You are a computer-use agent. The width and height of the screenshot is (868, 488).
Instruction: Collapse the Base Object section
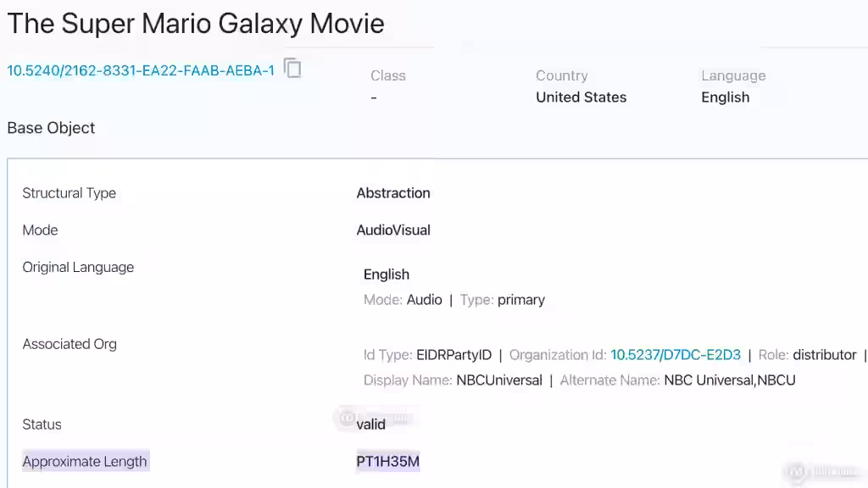tap(51, 128)
